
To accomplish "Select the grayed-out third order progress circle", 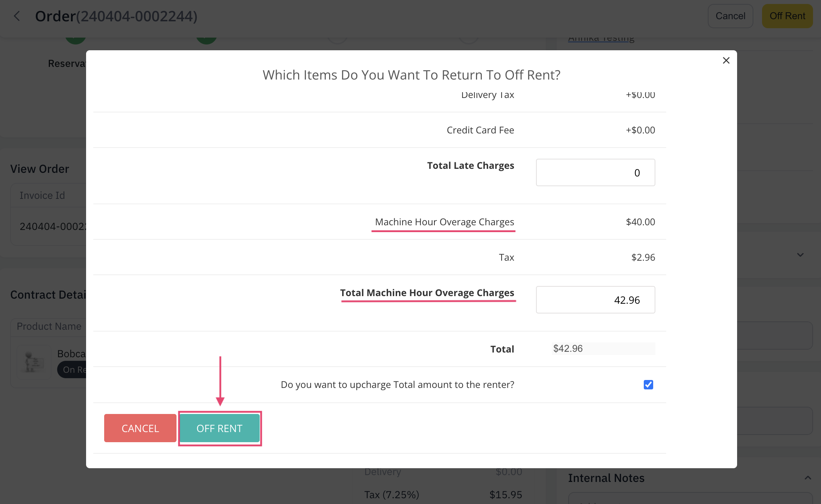I will click(337, 36).
